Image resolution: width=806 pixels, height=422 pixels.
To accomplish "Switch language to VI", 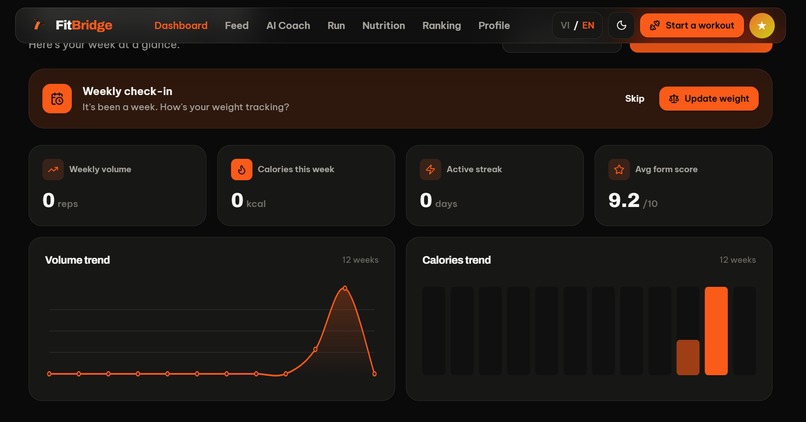I will 565,25.
